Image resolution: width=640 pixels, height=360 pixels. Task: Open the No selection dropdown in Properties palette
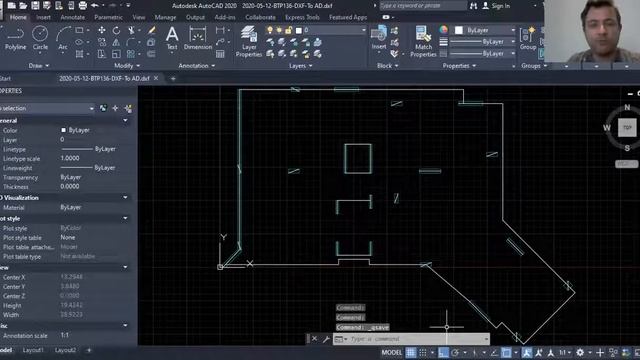(x=47, y=108)
